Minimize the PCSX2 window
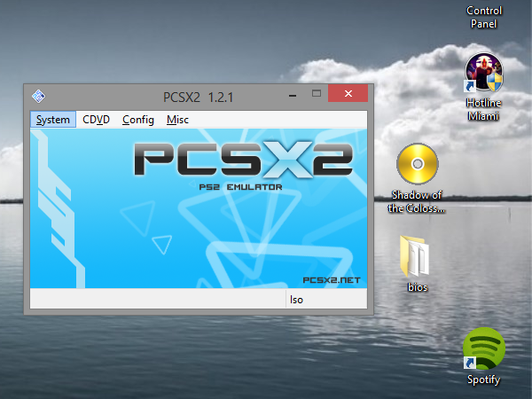Image resolution: width=532 pixels, height=399 pixels. click(x=293, y=94)
